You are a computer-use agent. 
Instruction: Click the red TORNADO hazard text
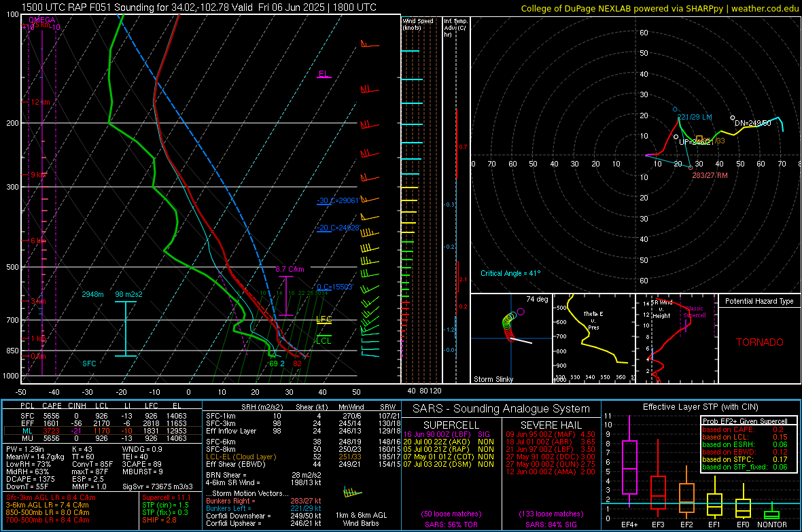click(x=760, y=342)
